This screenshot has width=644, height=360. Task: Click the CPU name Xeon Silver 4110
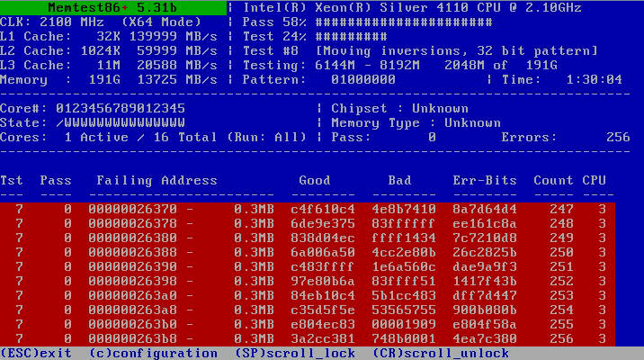(x=412, y=7)
